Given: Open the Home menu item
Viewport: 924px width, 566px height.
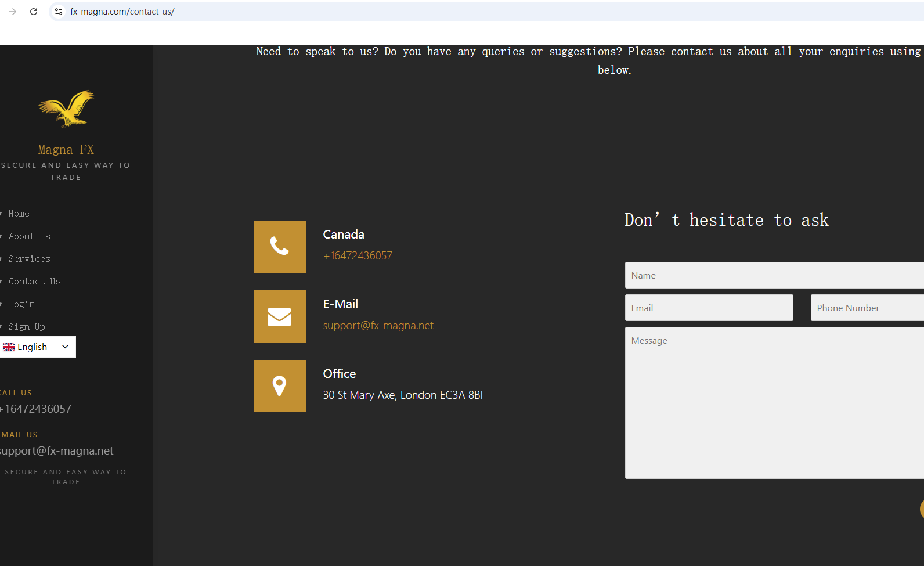Looking at the screenshot, I should click(19, 214).
